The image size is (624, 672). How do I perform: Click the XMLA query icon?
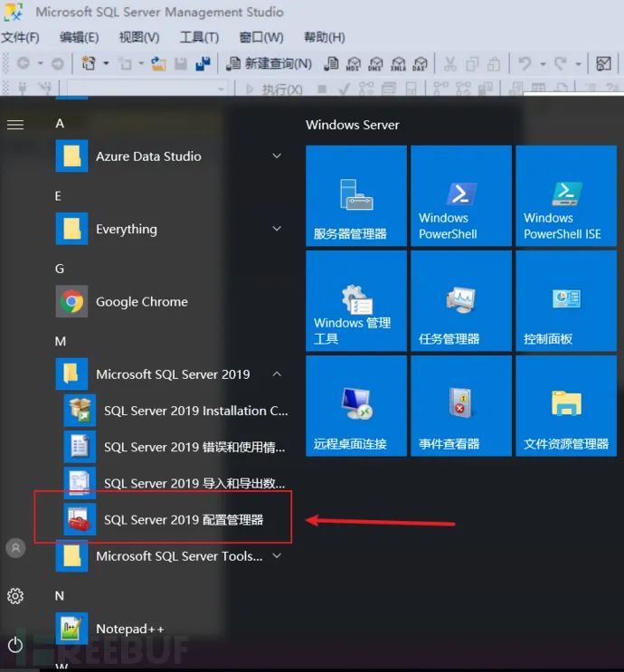pyautogui.click(x=398, y=63)
